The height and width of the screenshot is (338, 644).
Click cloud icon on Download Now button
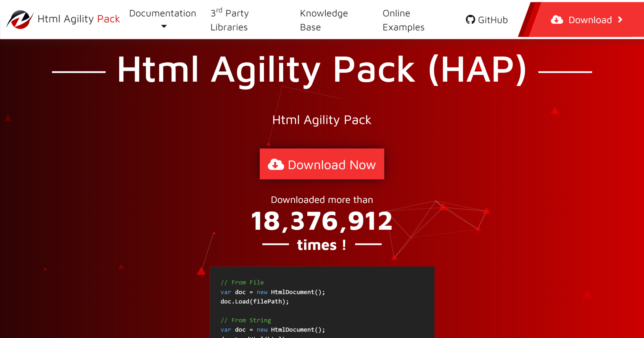[276, 164]
